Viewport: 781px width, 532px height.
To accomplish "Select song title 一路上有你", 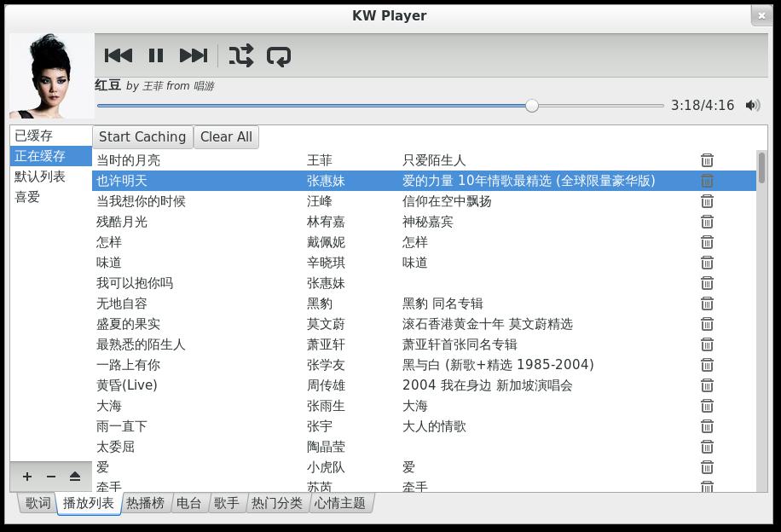I will pos(128,365).
